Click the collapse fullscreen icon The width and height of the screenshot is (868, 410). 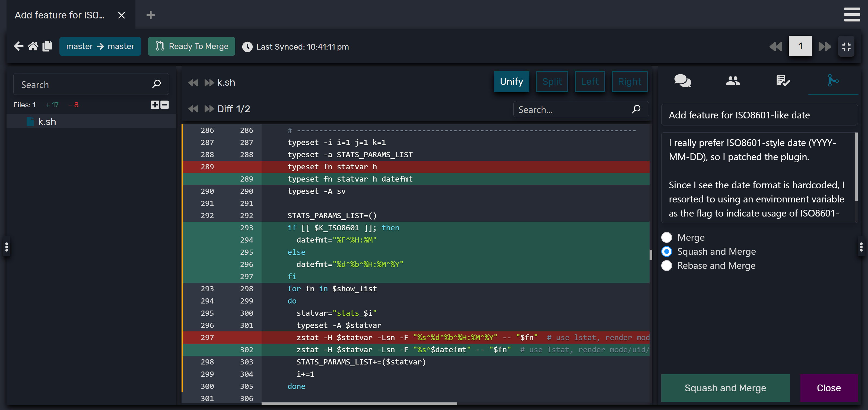point(846,46)
